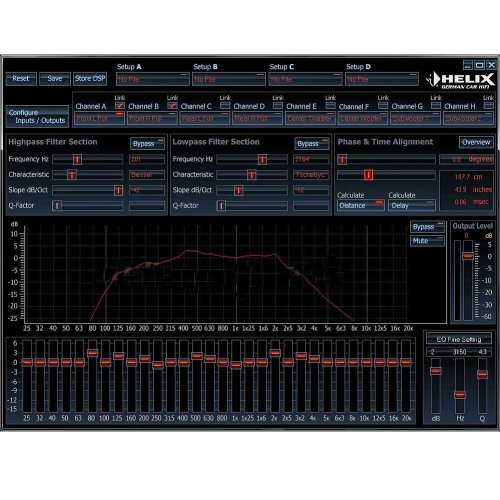Click the HELIX German Car HiFi logo
This screenshot has width=500, height=500.
point(460,80)
